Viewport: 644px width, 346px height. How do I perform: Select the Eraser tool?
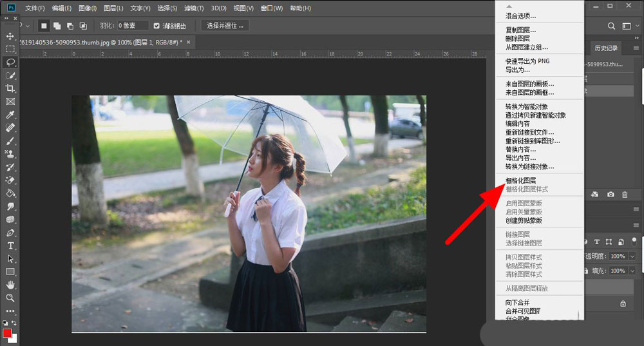pyautogui.click(x=10, y=180)
